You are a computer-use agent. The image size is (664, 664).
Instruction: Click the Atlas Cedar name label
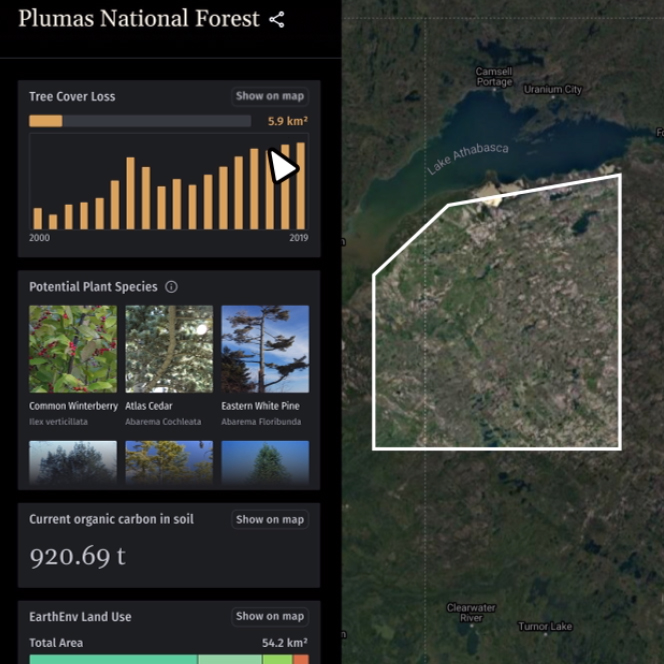pyautogui.click(x=149, y=406)
